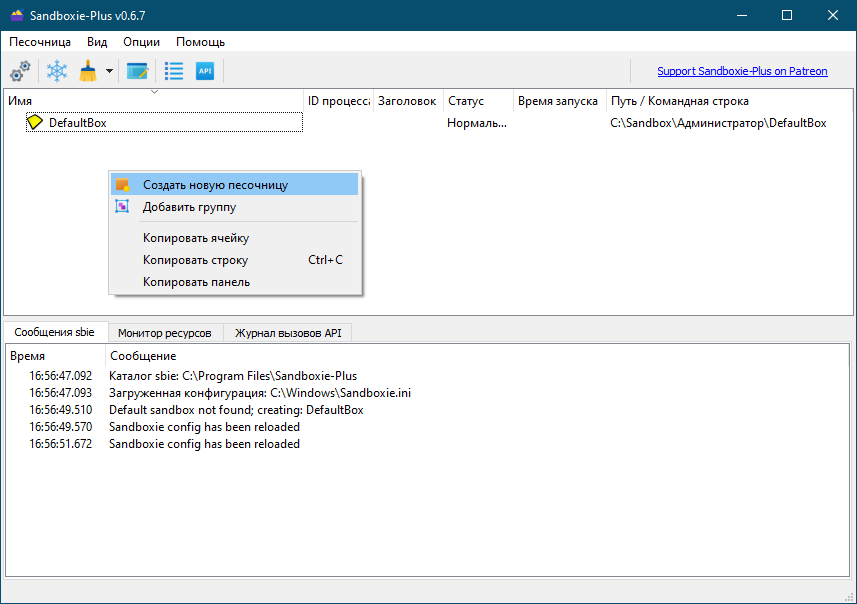
Task: Select Копировать ячейку in context menu
Action: click(x=234, y=238)
